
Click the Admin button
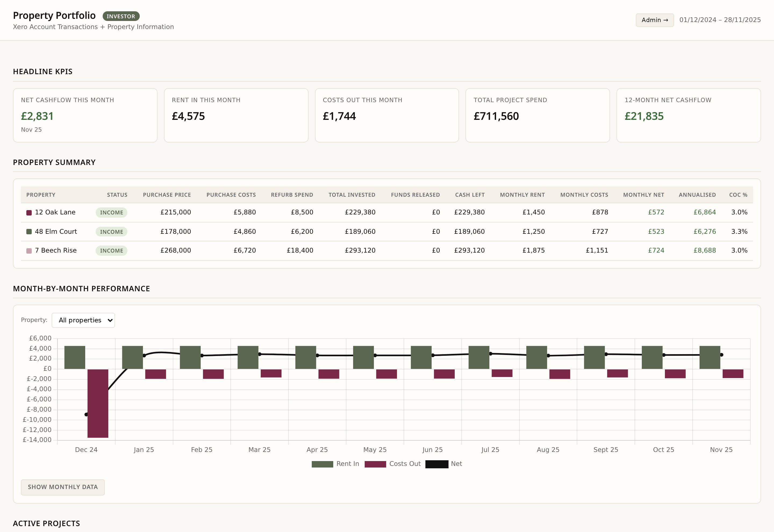coord(654,20)
